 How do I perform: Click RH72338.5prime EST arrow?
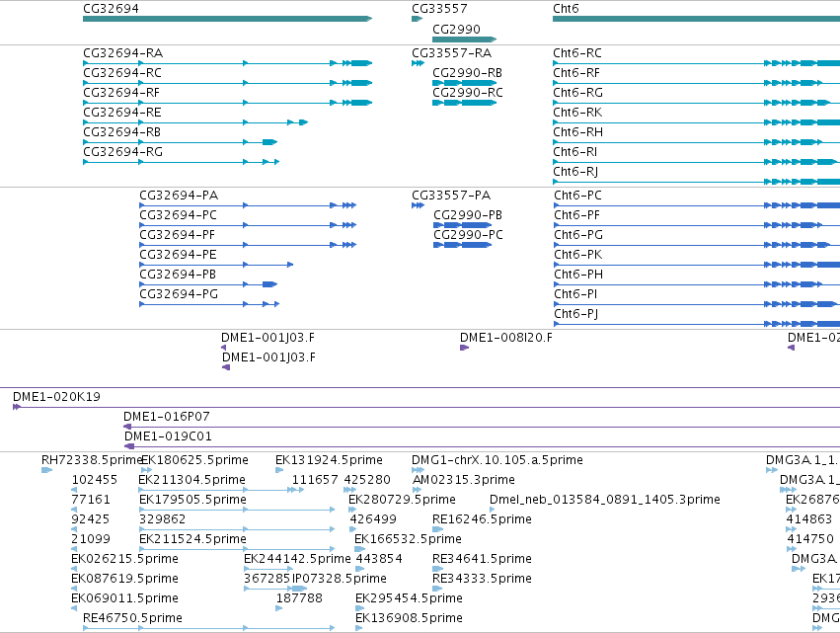pyautogui.click(x=47, y=470)
